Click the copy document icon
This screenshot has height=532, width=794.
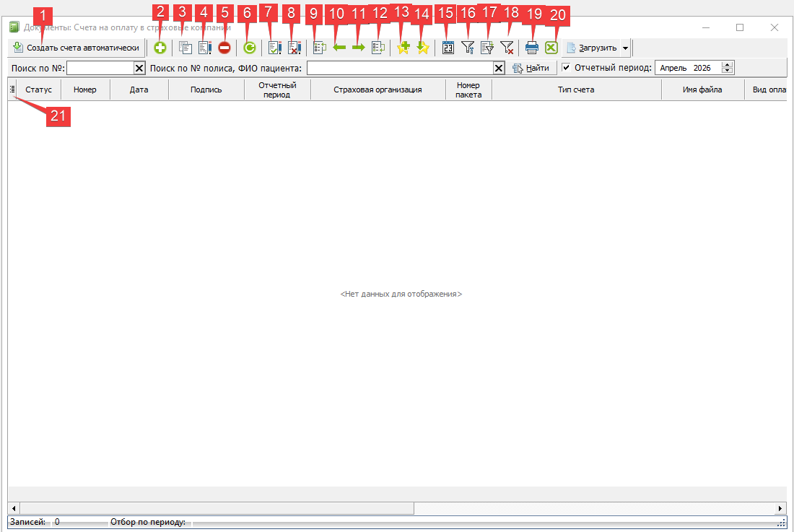tap(186, 48)
